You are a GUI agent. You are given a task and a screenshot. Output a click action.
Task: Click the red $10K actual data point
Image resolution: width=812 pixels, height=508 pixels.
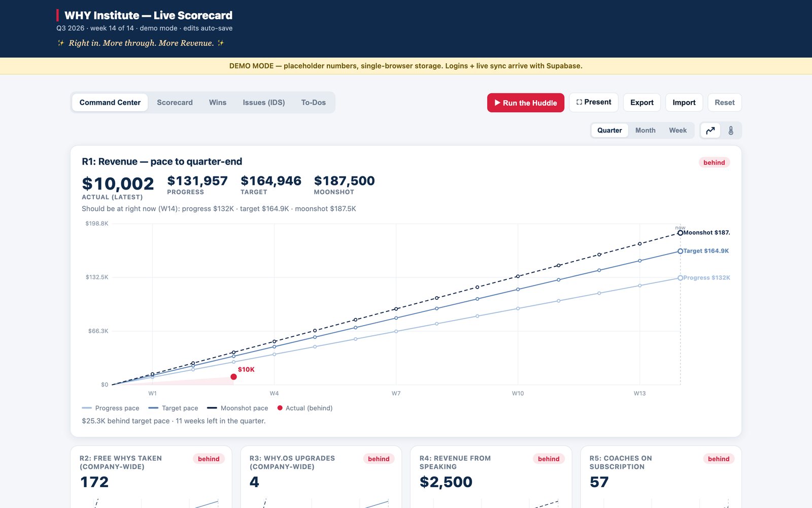(x=233, y=377)
